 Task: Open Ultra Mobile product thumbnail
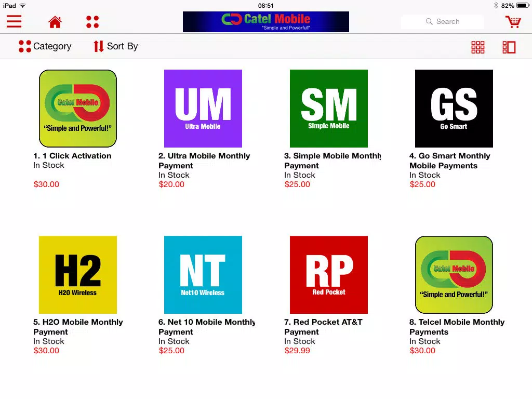[203, 109]
